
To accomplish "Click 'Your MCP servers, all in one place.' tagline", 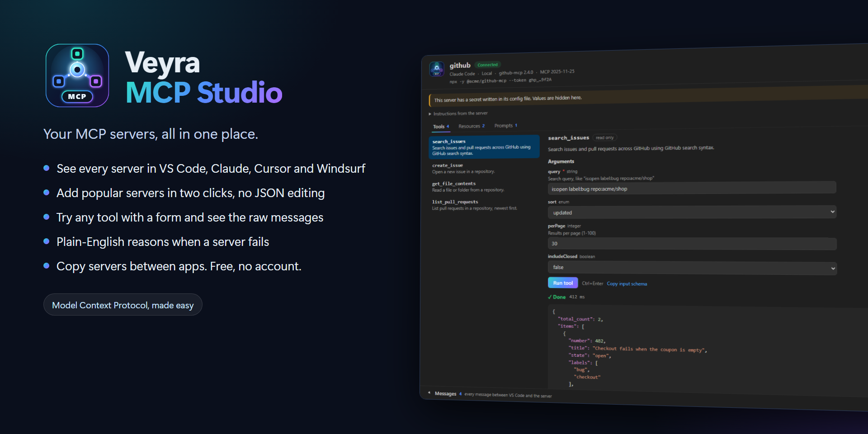I will coord(151,134).
